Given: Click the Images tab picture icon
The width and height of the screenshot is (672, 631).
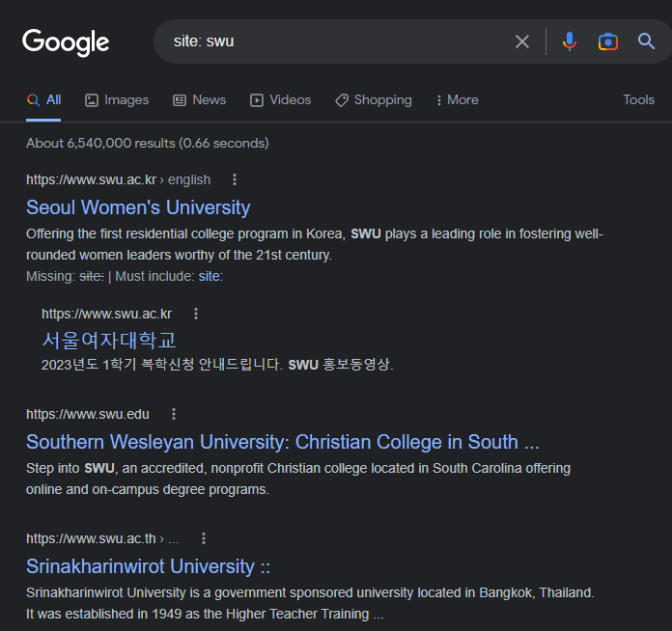Looking at the screenshot, I should 92,100.
